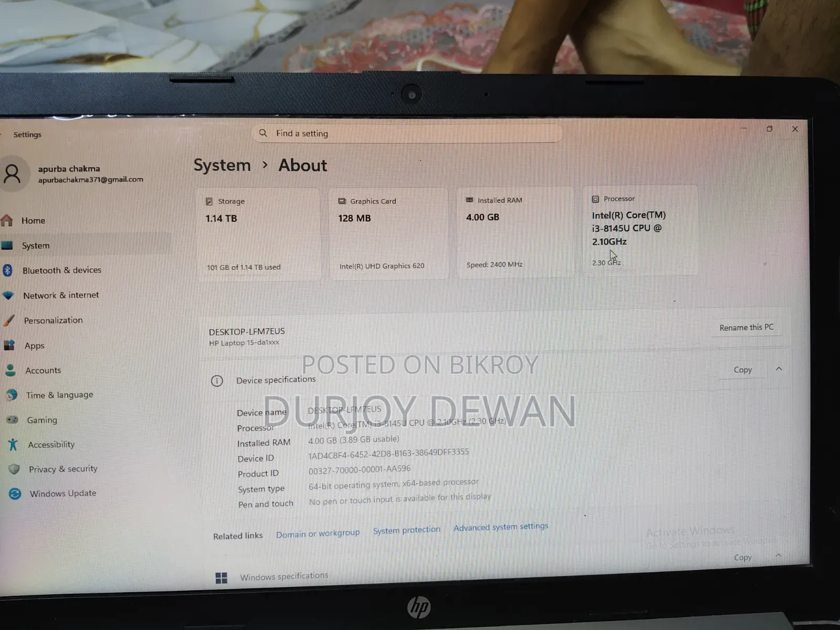Close the Settings window
Screen dimensions: 840x630
(795, 129)
